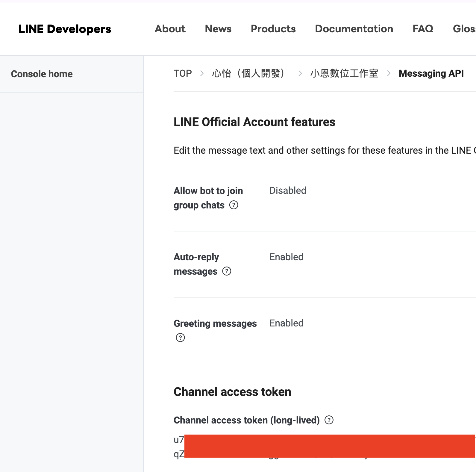The height and width of the screenshot is (472, 476).
Task: Open Console home in the sidebar
Action: pos(42,74)
